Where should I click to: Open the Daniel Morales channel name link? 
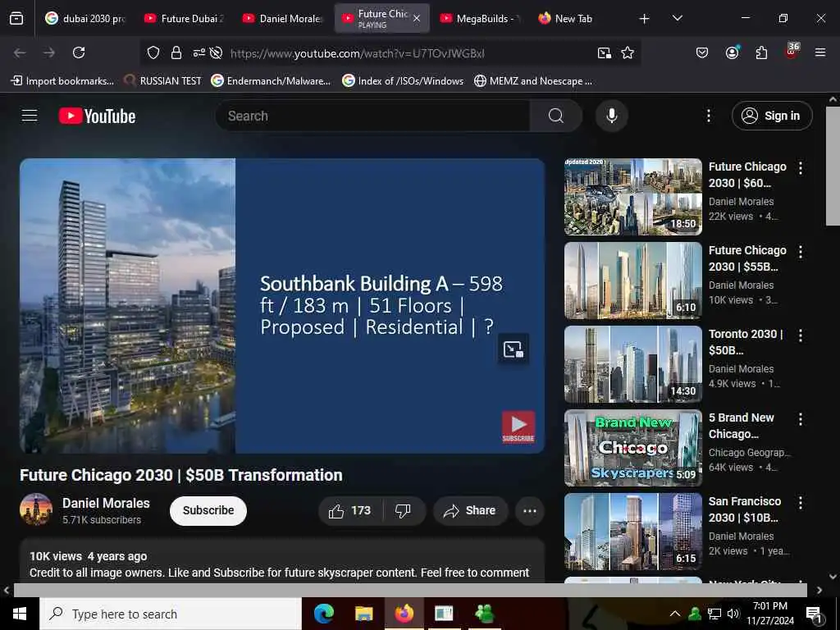tap(106, 503)
